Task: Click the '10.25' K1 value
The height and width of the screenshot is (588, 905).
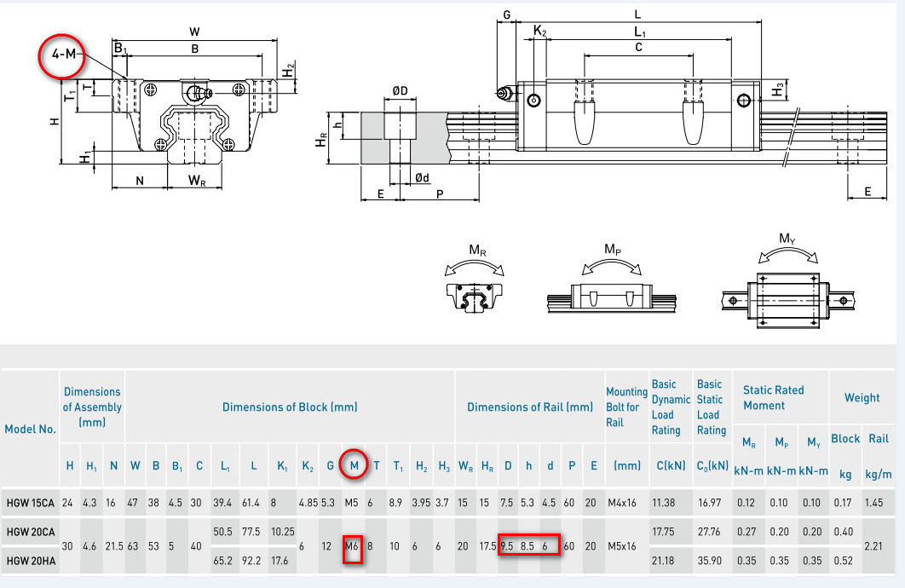Action: click(x=283, y=532)
